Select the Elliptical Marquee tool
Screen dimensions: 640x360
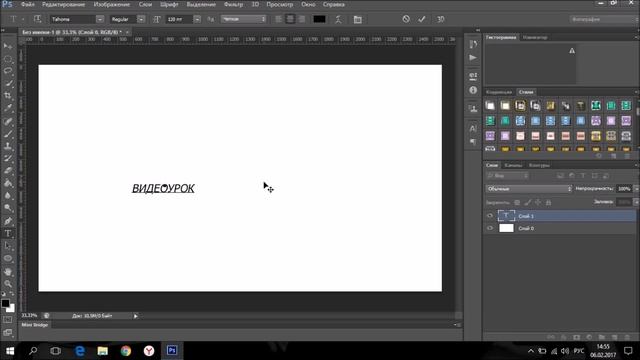pyautogui.click(x=8, y=59)
